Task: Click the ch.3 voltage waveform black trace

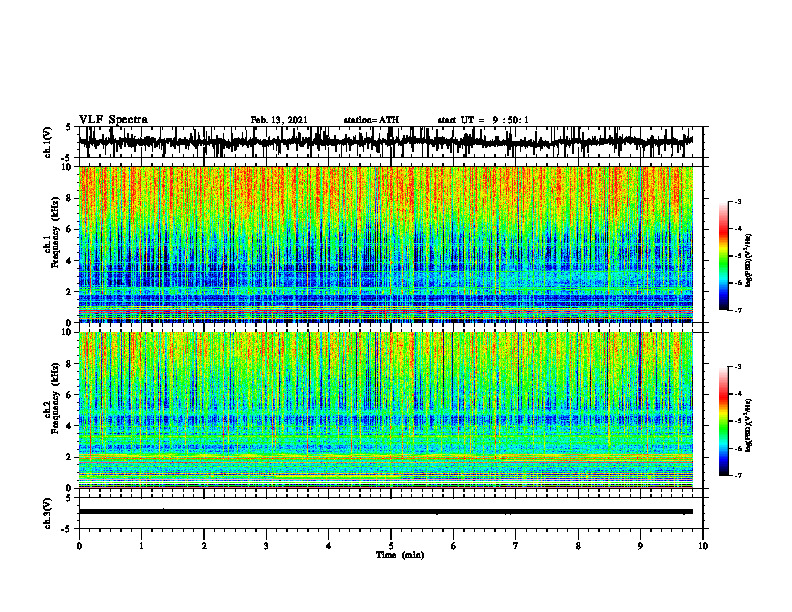Action: (x=385, y=512)
